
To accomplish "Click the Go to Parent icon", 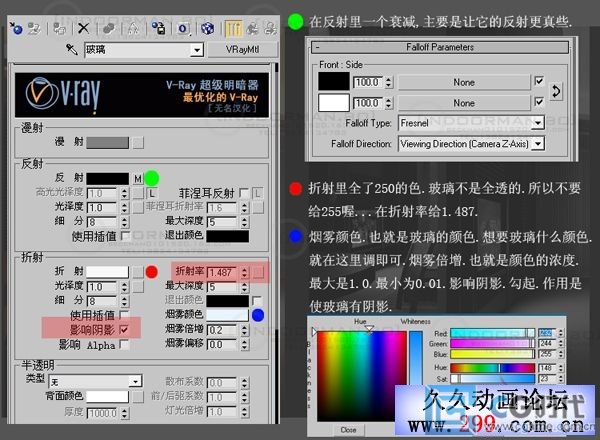I will 253,28.
